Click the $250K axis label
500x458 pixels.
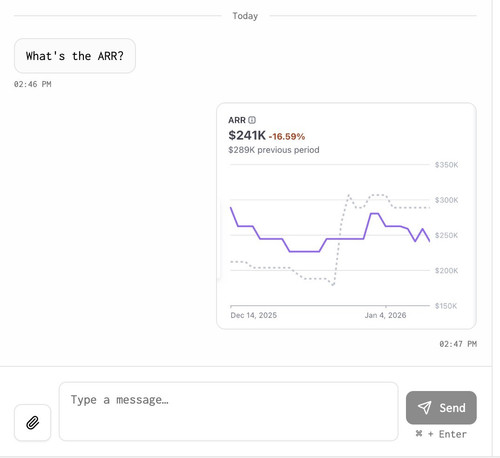pos(446,235)
